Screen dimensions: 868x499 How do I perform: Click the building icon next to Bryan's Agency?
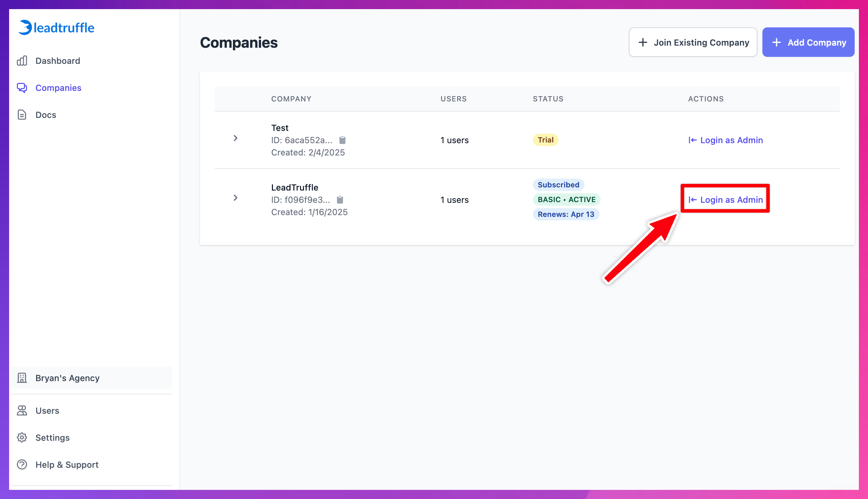click(22, 378)
